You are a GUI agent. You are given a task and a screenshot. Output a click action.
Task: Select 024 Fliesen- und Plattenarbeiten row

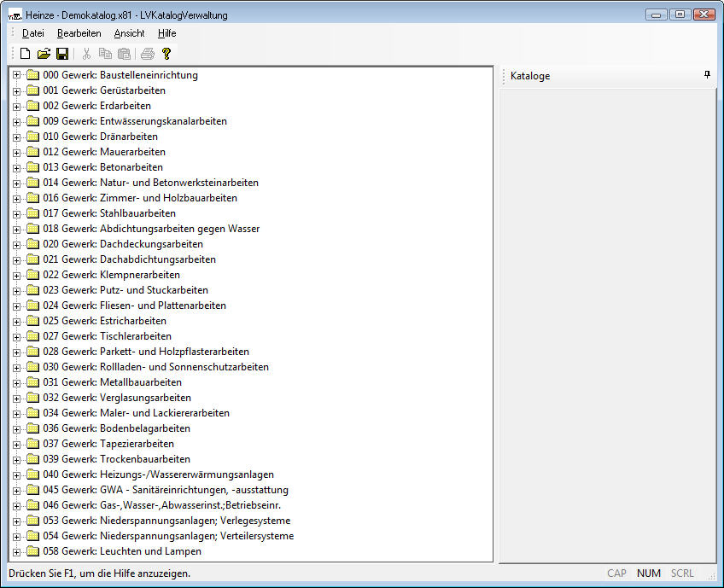tap(134, 306)
